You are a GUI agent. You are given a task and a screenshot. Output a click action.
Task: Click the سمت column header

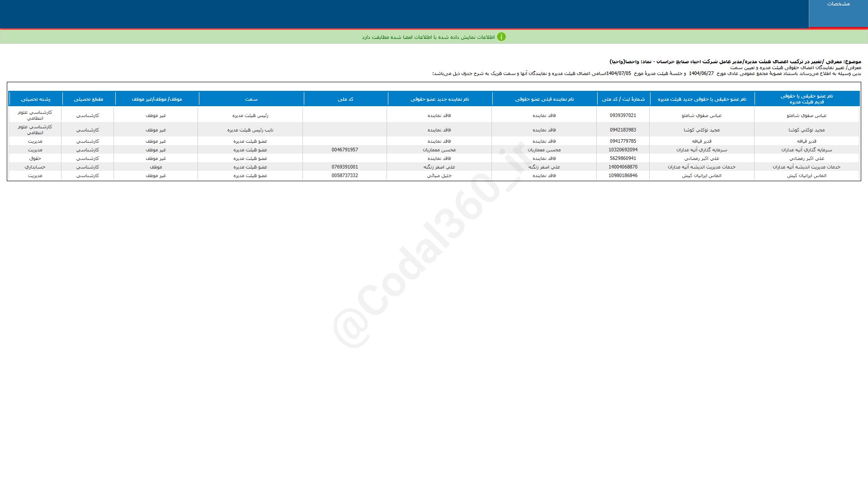point(251,99)
